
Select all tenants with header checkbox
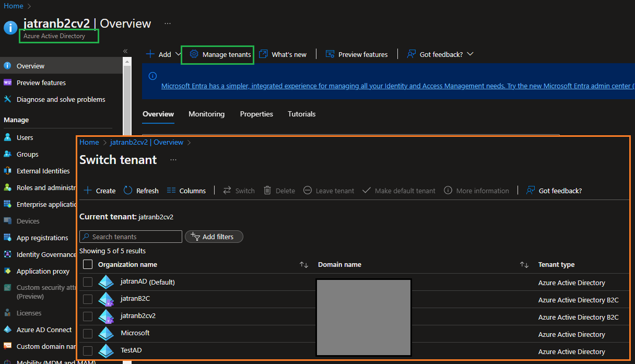click(x=88, y=264)
